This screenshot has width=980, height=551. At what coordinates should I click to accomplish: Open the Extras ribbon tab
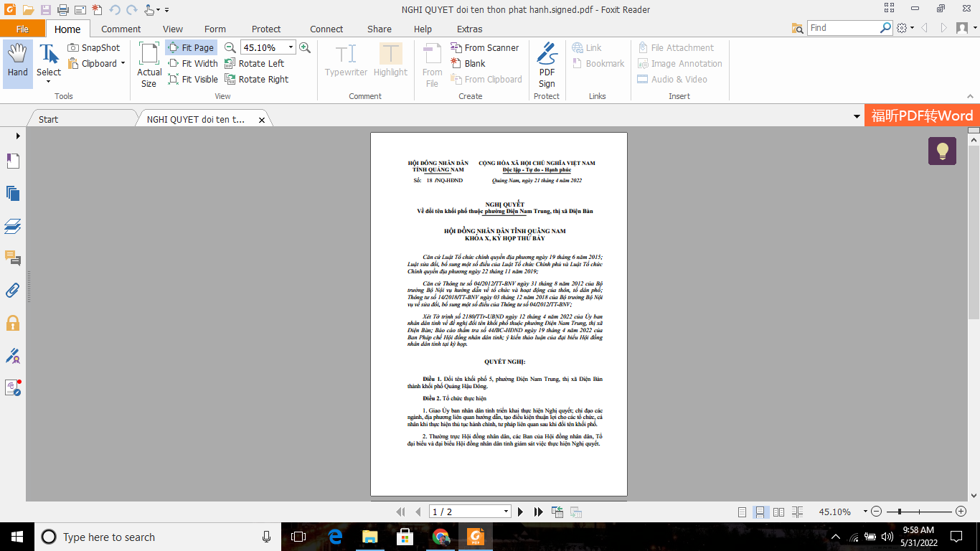coord(470,29)
